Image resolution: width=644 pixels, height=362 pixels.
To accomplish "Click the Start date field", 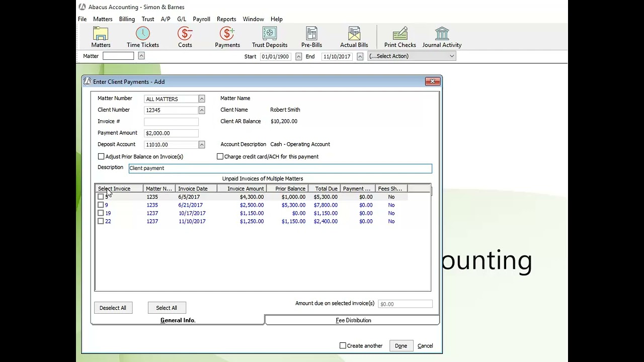I will (275, 56).
